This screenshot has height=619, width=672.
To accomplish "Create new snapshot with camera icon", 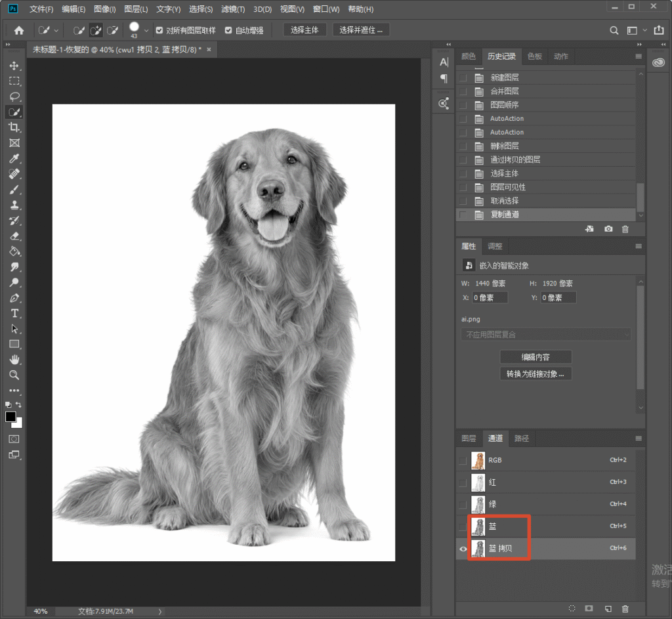I will click(608, 229).
